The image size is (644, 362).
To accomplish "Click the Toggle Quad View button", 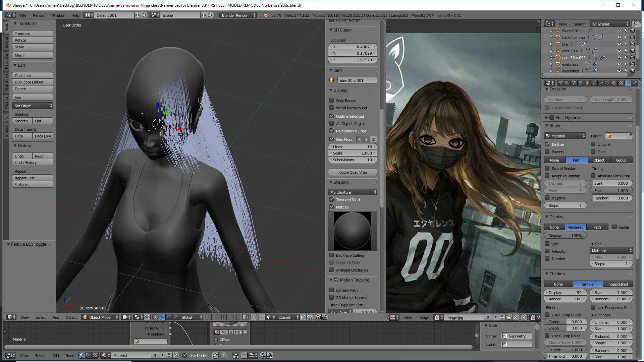I will pos(352,172).
